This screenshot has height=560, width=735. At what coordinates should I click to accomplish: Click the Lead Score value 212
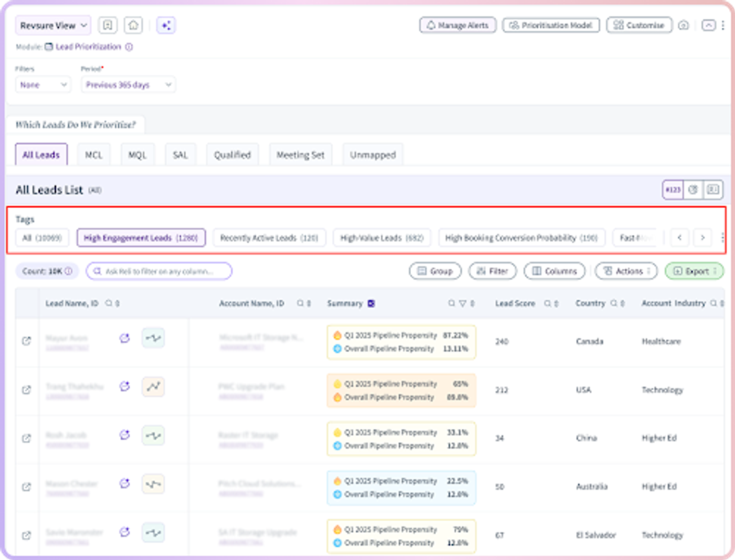coord(502,390)
